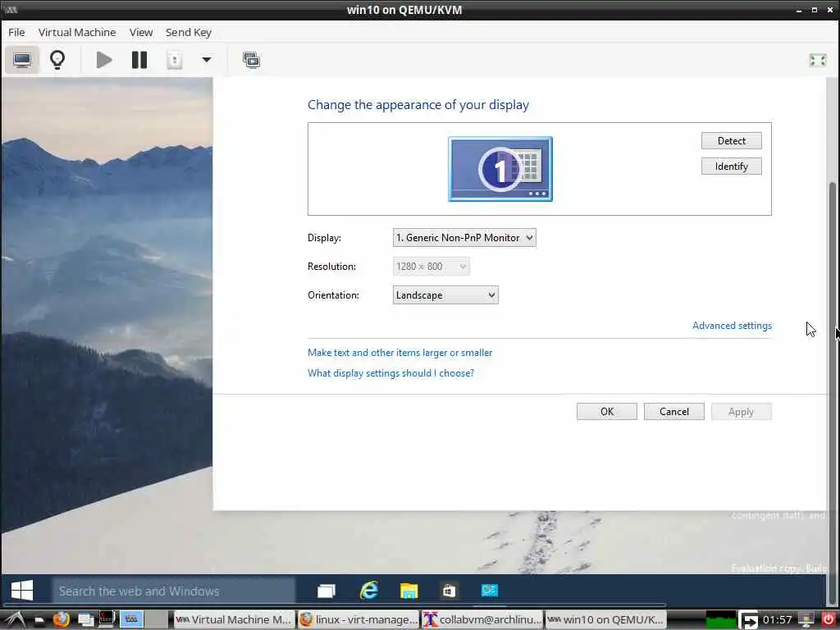Image resolution: width=840 pixels, height=630 pixels.
Task: Click the red power button in host panel
Action: 829,620
